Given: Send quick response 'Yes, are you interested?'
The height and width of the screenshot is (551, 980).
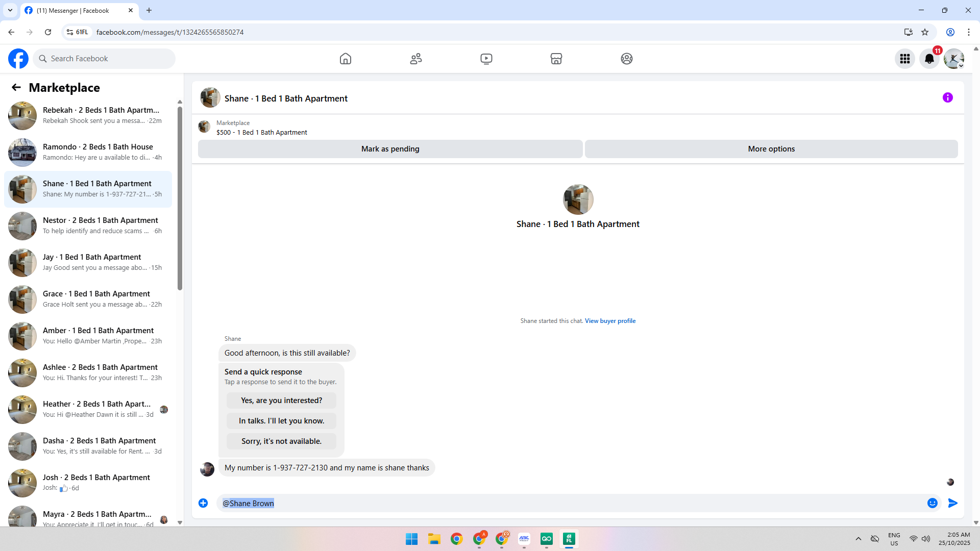Looking at the screenshot, I should pyautogui.click(x=282, y=400).
